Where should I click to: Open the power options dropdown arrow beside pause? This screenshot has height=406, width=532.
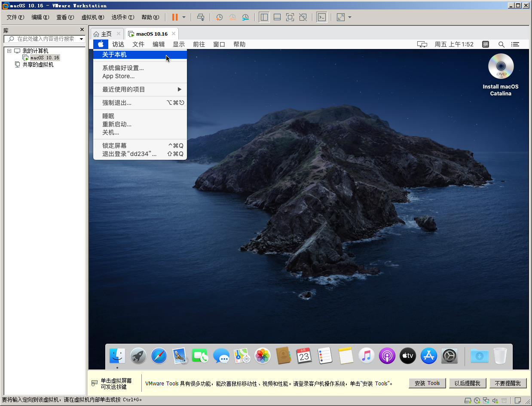tap(184, 17)
